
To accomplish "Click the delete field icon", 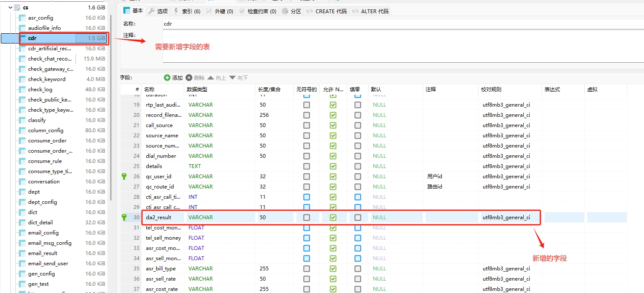I will [189, 78].
